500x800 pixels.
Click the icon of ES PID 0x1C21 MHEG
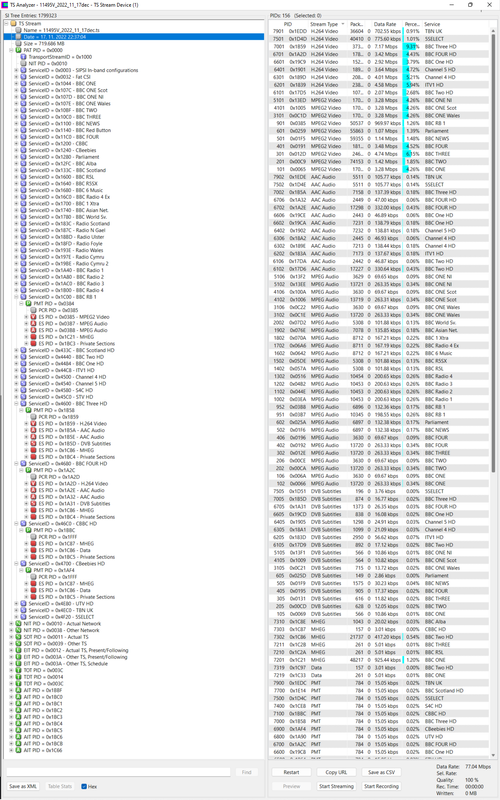34,337
